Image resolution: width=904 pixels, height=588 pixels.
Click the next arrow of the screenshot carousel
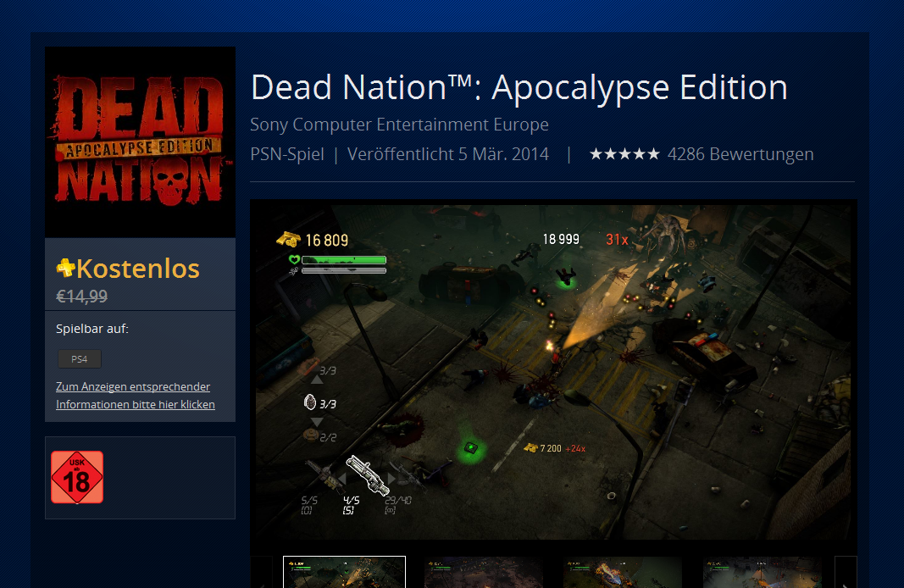pyautogui.click(x=846, y=573)
